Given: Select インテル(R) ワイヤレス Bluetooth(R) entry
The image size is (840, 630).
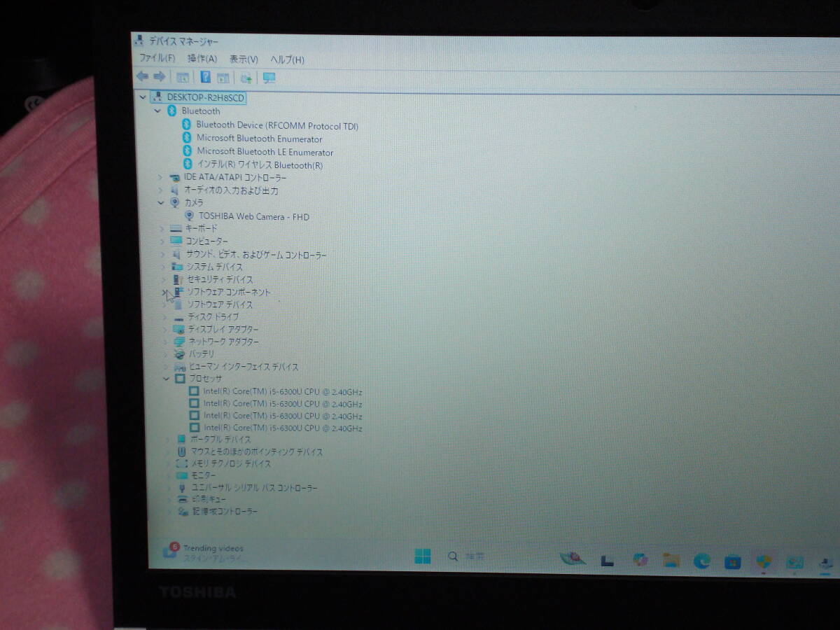Looking at the screenshot, I should [x=260, y=165].
